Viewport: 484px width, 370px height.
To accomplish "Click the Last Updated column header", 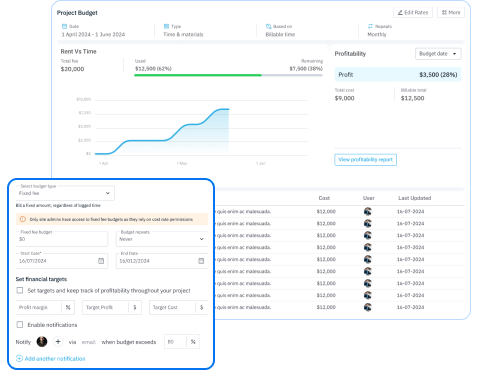I will click(x=415, y=198).
